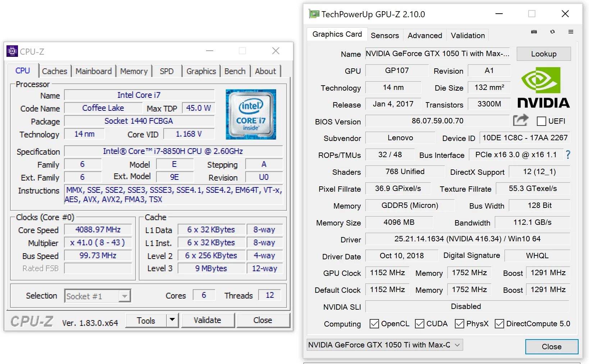Screen dimensions: 589x364
Task: Click the Level 3 cache value 9 MBytes
Action: [x=211, y=268]
